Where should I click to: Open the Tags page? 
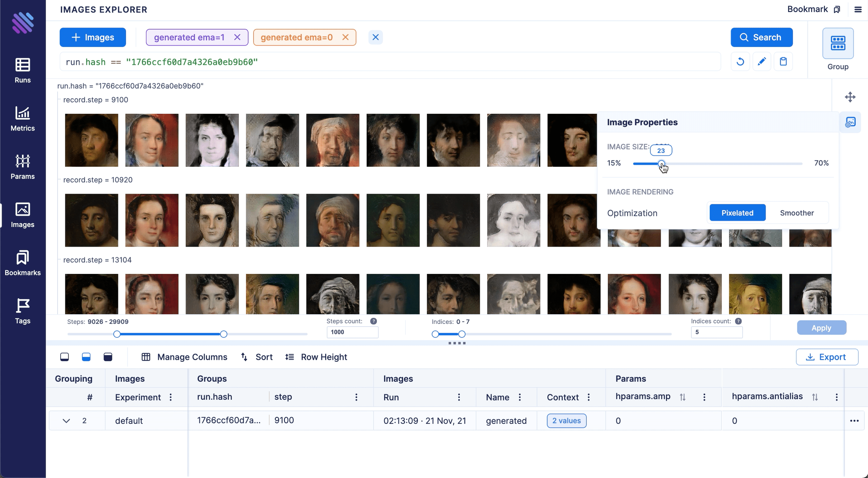click(x=23, y=311)
